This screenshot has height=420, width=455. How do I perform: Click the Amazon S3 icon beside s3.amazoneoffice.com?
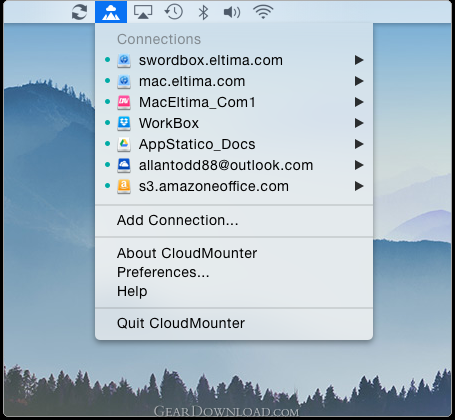[124, 186]
